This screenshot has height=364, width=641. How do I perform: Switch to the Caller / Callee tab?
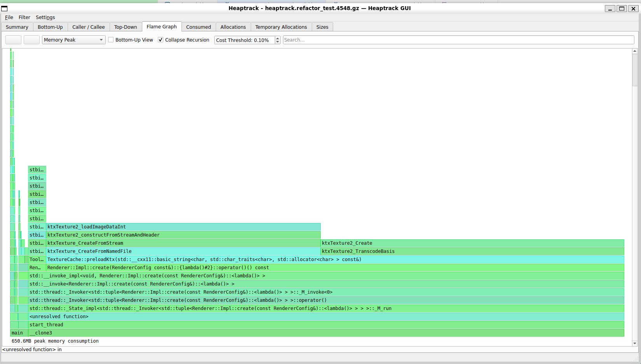88,27
